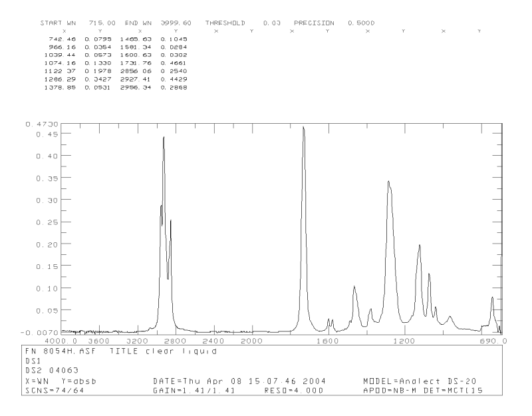Click the MODEL=Analect DS-20 text
The height and width of the screenshot is (416, 532).
(420, 381)
